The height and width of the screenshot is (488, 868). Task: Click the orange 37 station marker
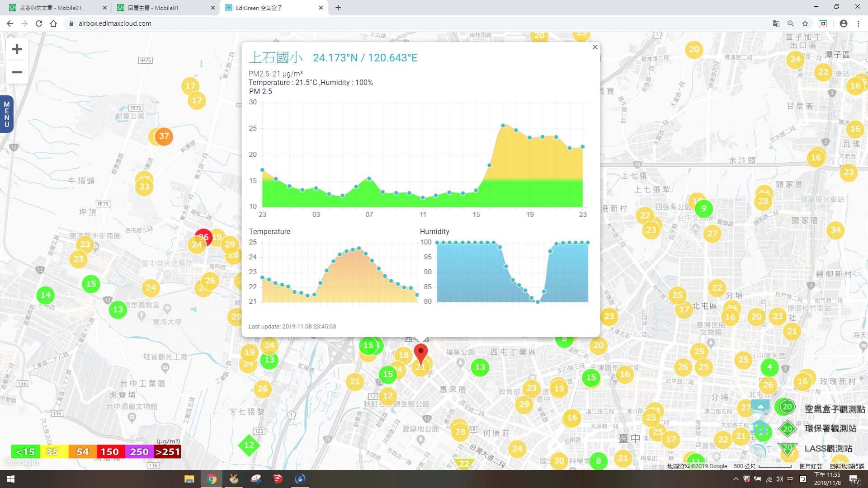(164, 136)
